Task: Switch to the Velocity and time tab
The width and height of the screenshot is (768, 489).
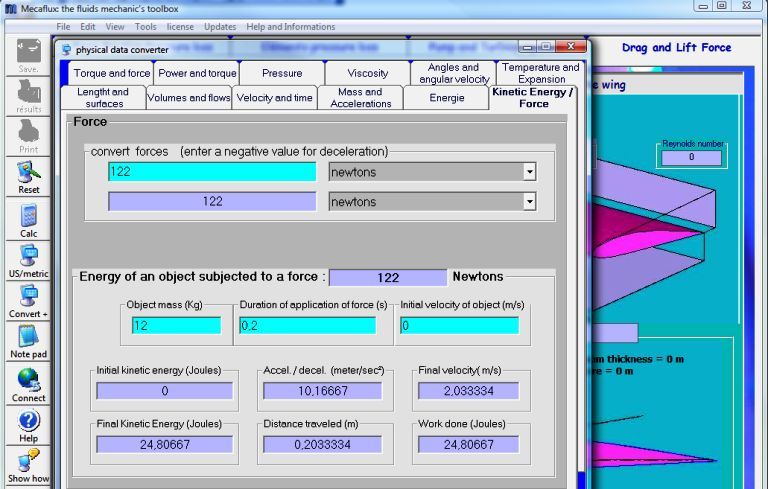Action: click(274, 98)
